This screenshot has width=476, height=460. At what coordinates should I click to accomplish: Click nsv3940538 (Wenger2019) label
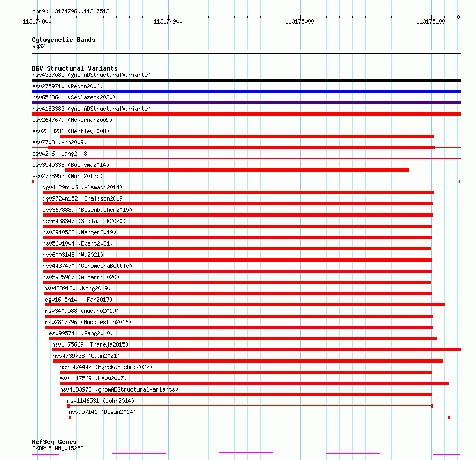click(x=79, y=232)
